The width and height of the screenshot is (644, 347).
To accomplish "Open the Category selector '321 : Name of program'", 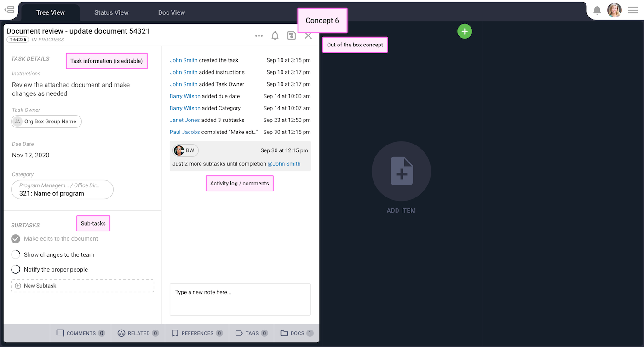I will tap(62, 190).
